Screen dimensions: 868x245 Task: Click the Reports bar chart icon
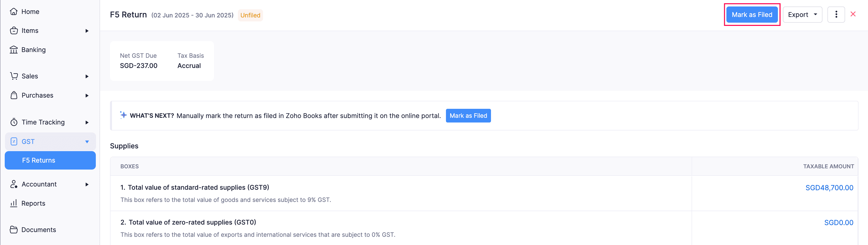13,203
